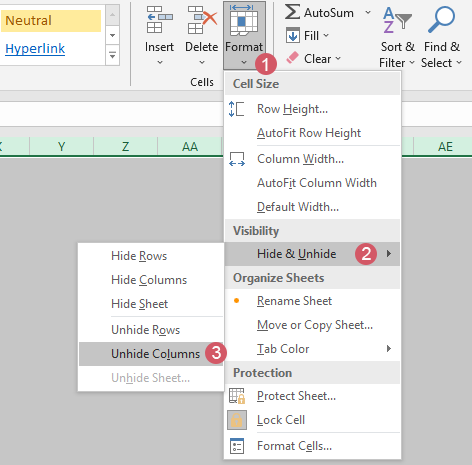Screen dimensions: 472x465
Task: Click the Lock Cell padlock icon
Action: click(237, 420)
